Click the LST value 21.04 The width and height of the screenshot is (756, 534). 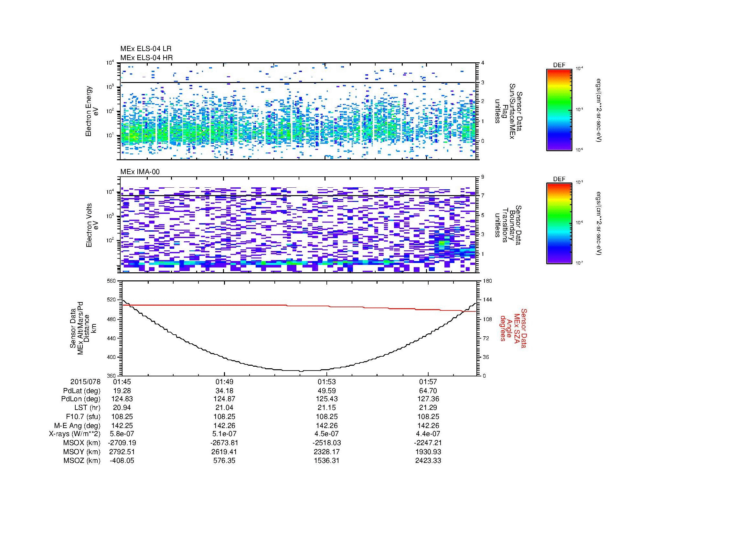click(x=224, y=408)
